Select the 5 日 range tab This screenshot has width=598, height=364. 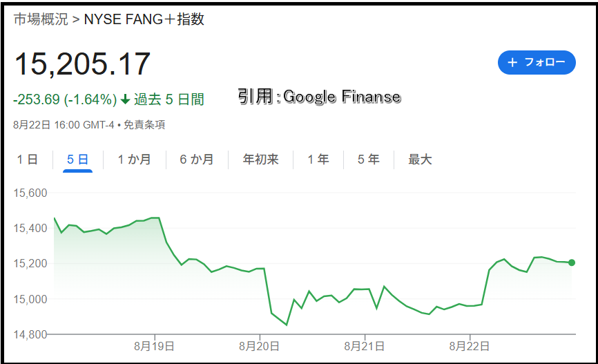click(77, 159)
